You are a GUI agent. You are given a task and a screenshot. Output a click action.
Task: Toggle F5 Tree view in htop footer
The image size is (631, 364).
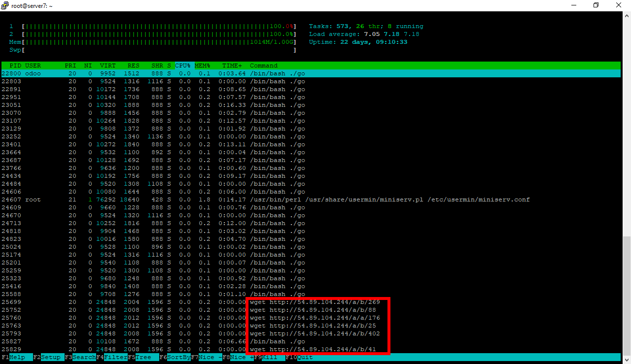tap(143, 357)
